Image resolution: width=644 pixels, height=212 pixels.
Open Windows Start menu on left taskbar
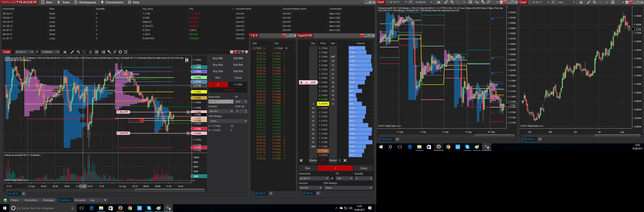tap(5, 208)
